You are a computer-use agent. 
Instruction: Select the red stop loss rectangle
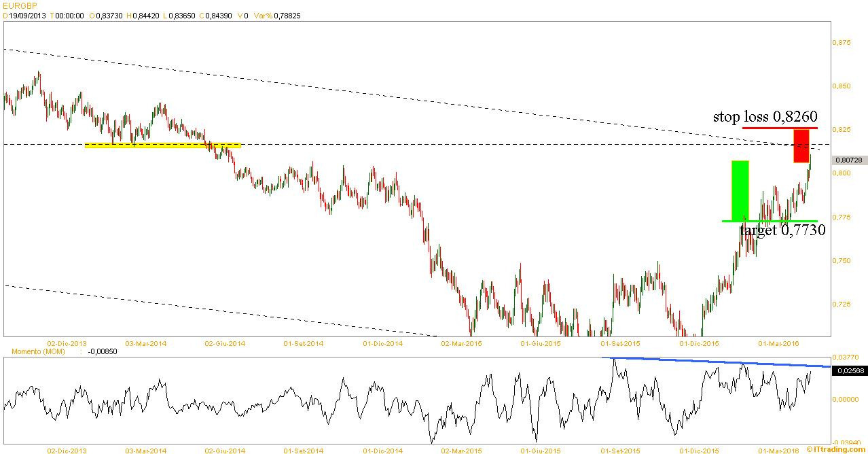(801, 146)
